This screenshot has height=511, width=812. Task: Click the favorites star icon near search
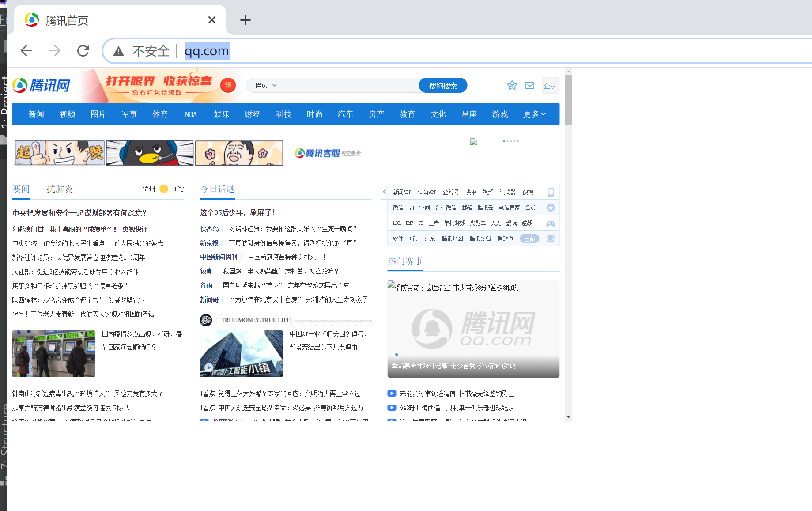[x=511, y=85]
